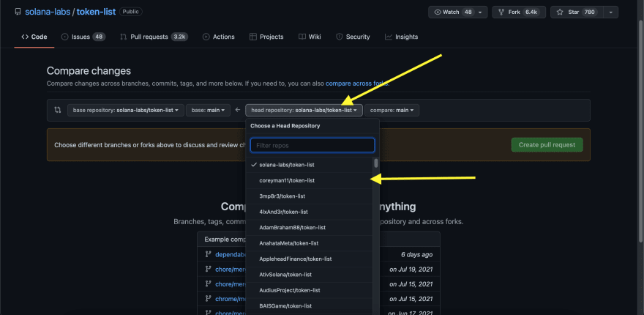Select AudiusProject/token-list repository
This screenshot has width=644, height=315.
click(310, 290)
